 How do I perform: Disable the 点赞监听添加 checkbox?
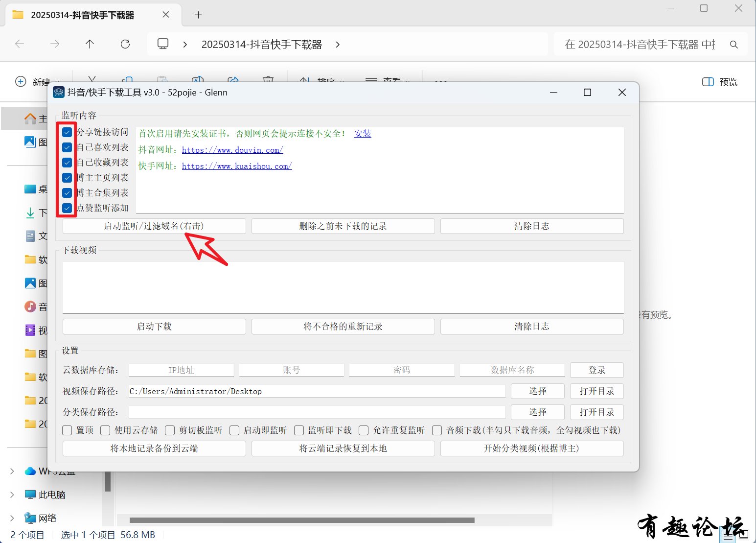click(x=67, y=208)
